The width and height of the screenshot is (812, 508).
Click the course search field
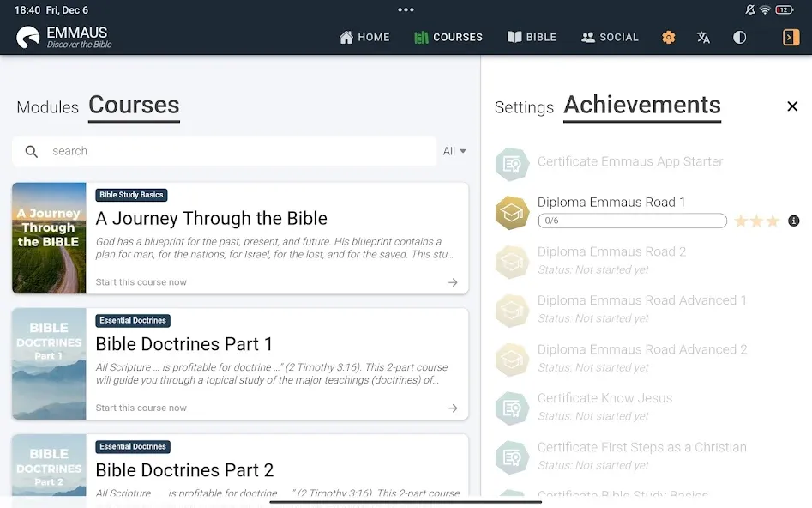pos(225,151)
